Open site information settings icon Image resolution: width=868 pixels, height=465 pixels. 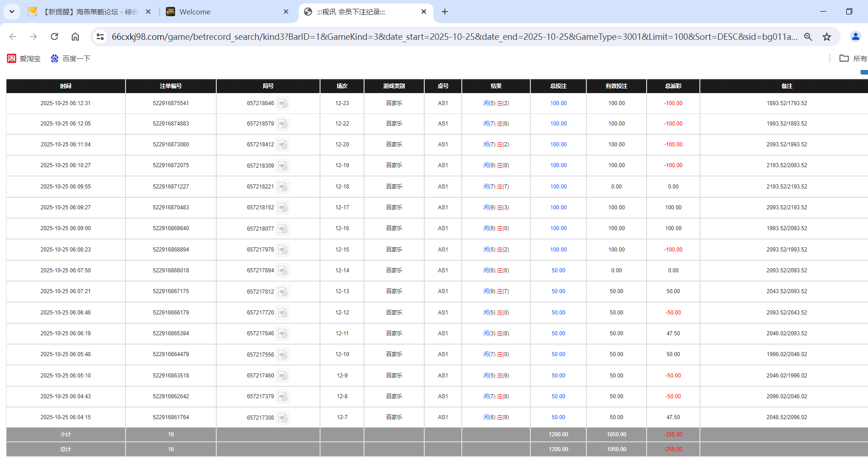click(x=100, y=37)
